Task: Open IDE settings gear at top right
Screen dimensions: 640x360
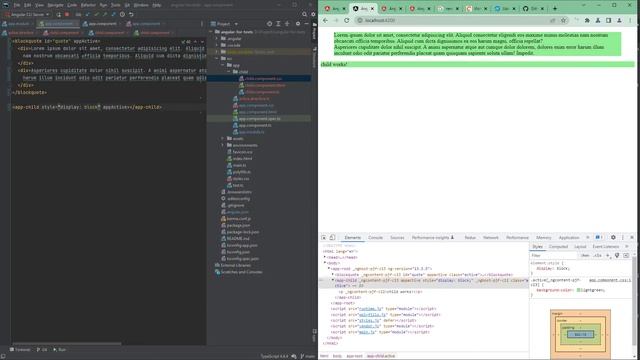Action: 313,14
